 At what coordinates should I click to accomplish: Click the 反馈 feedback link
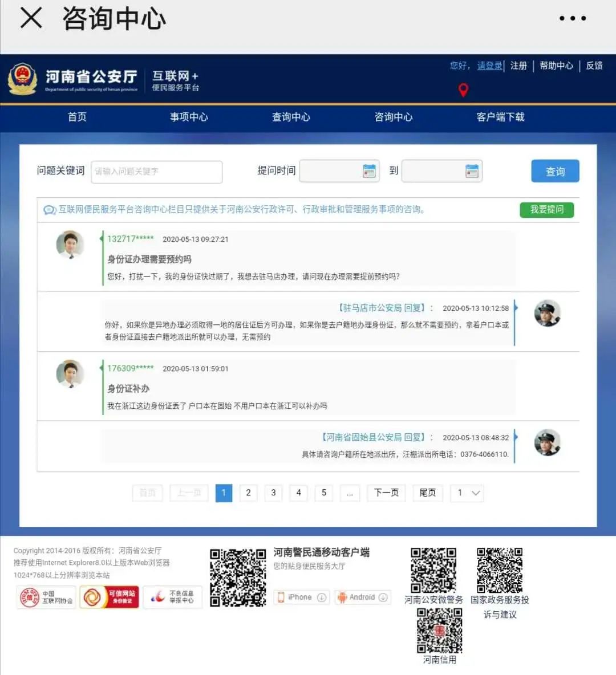[594, 66]
